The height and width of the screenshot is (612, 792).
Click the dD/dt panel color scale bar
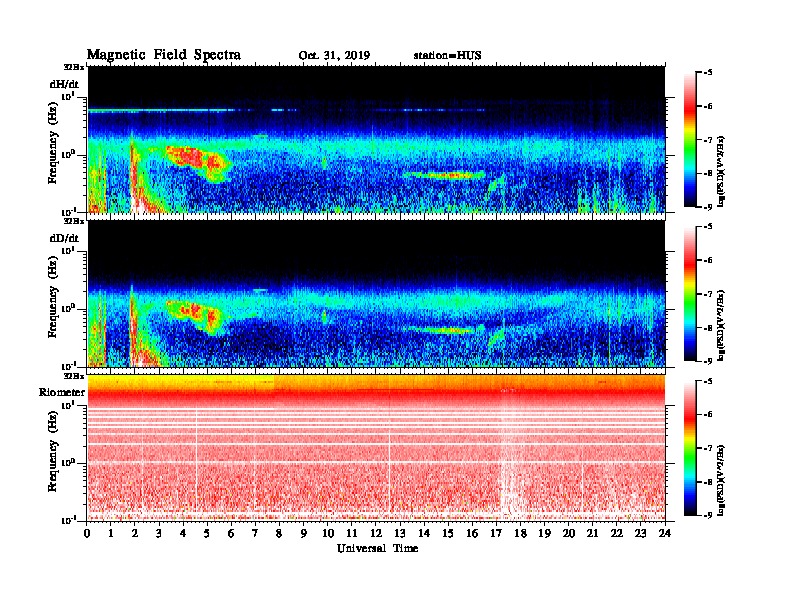pos(690,294)
